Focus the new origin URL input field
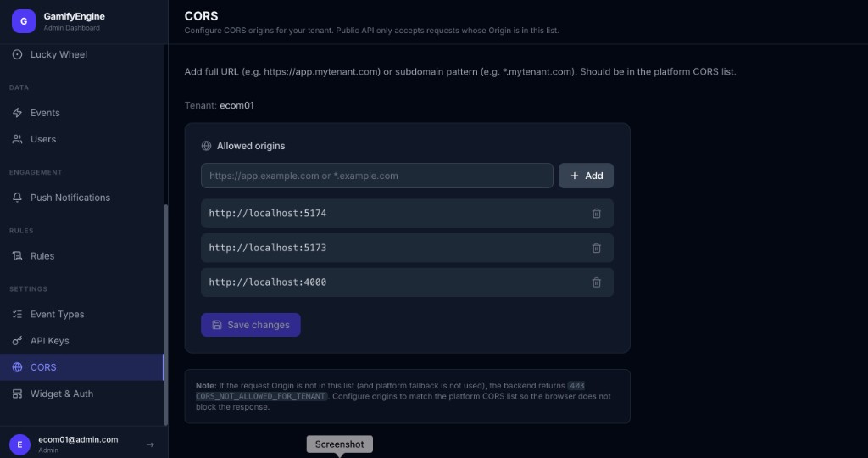This screenshot has width=868, height=458. [x=376, y=176]
